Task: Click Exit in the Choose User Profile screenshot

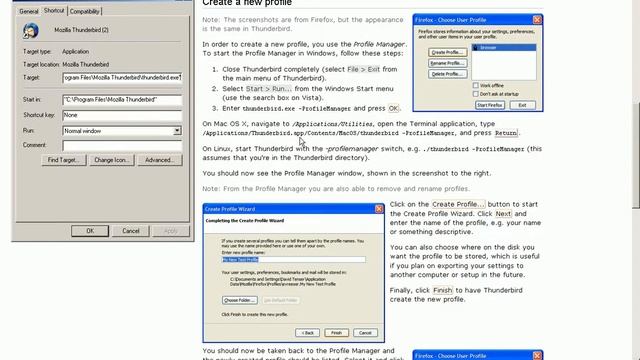Action: pyautogui.click(x=522, y=105)
